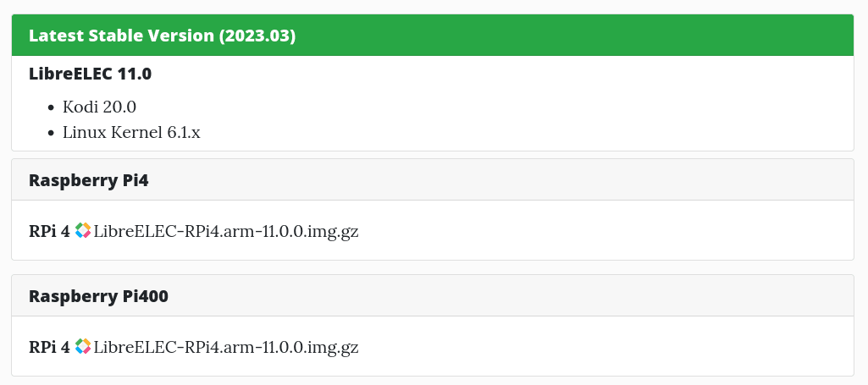Viewport: 868px width, 385px height.
Task: Click the LibreELEC 11.0 heading
Action: coord(90,74)
